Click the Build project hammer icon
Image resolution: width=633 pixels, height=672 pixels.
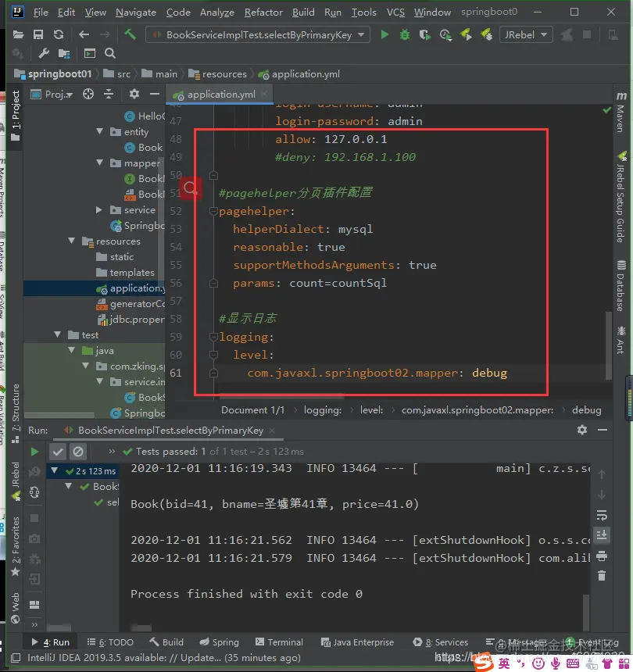click(x=131, y=34)
